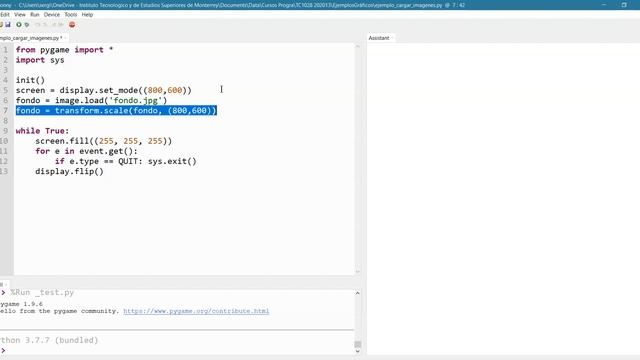Click the shell scrollbar thumb

pyautogui.click(x=358, y=344)
